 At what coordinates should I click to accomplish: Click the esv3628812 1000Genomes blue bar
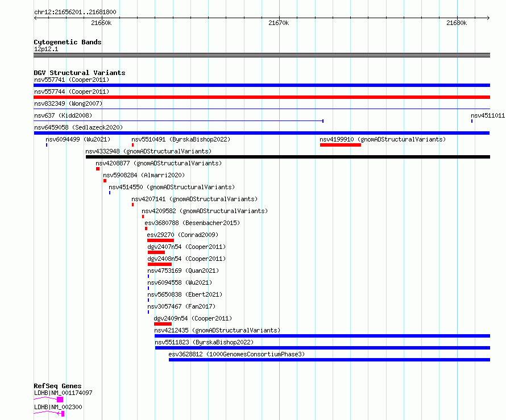330,360
